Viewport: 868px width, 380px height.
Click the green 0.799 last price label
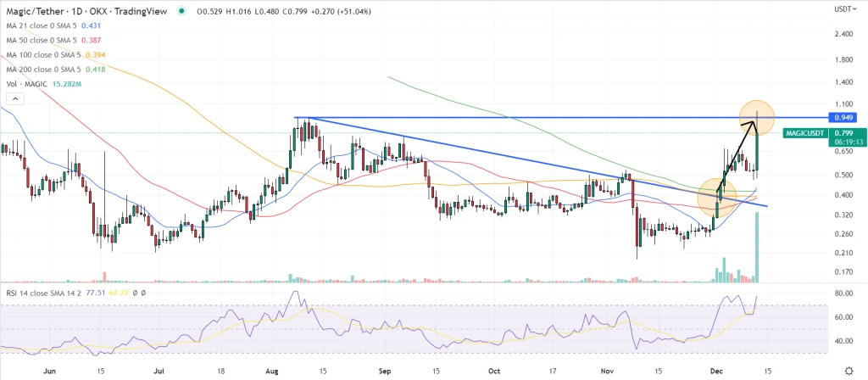tap(845, 133)
